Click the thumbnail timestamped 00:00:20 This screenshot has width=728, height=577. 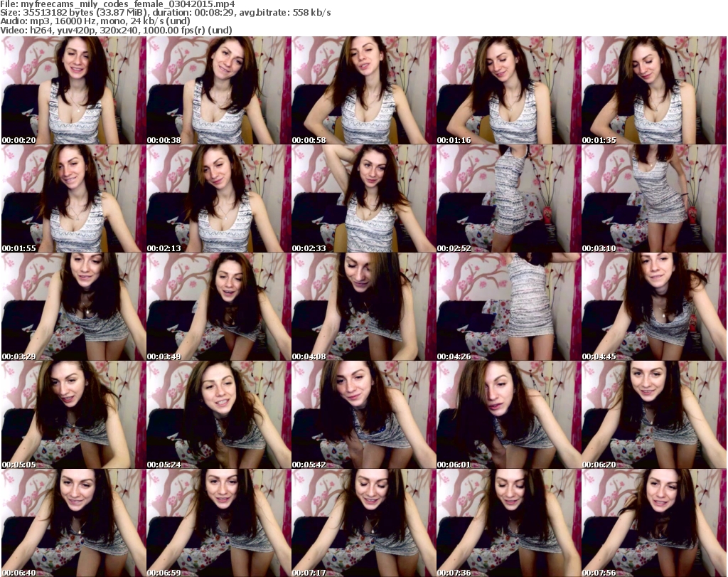(x=73, y=90)
